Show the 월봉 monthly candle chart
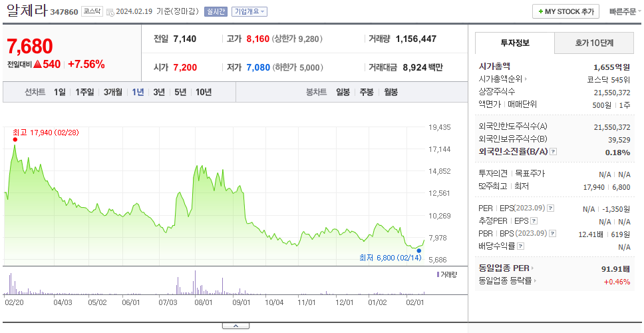The image size is (644, 333). (x=391, y=92)
